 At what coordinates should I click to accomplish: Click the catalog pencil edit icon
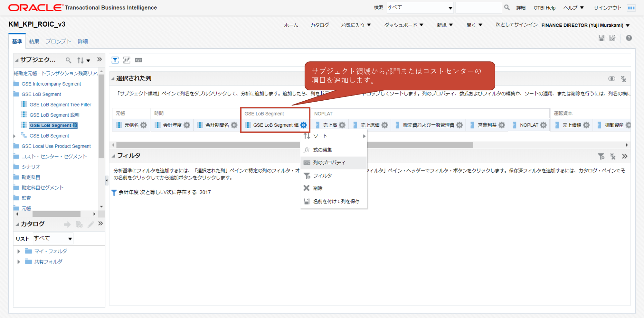[91, 224]
